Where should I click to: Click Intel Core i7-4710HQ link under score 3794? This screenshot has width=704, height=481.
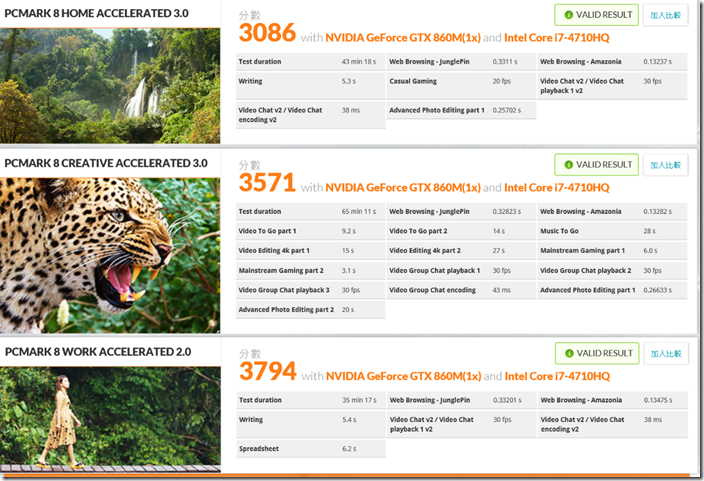click(x=557, y=376)
